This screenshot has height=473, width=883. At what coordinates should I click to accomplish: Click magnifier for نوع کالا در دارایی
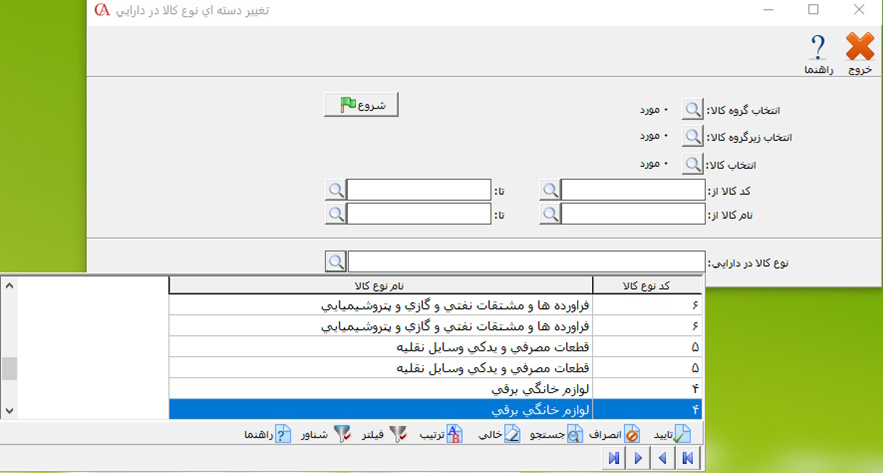335,261
